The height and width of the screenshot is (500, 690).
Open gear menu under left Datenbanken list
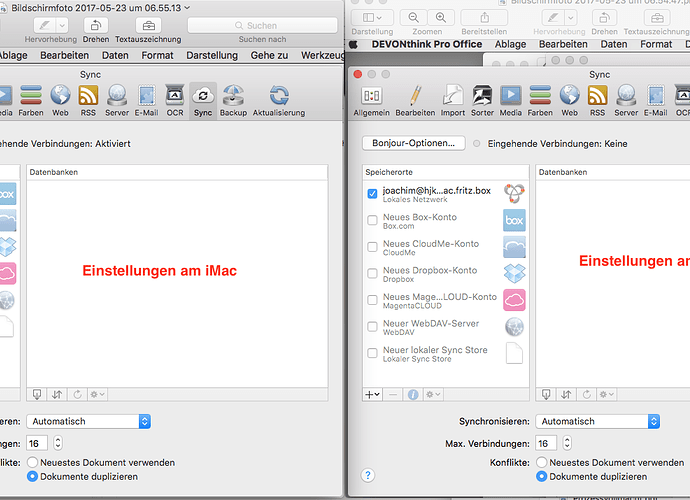[97, 394]
